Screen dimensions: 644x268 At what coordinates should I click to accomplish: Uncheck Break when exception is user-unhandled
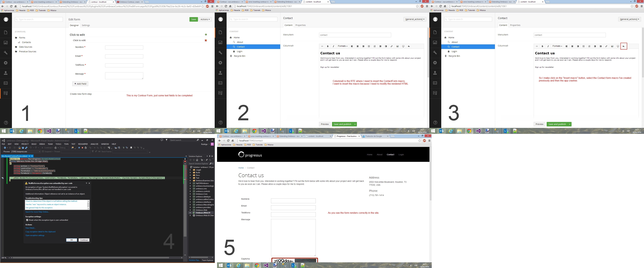[x=27, y=220]
